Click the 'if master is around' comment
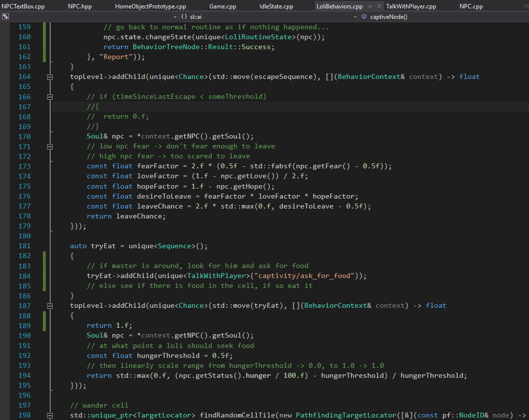 (x=198, y=266)
